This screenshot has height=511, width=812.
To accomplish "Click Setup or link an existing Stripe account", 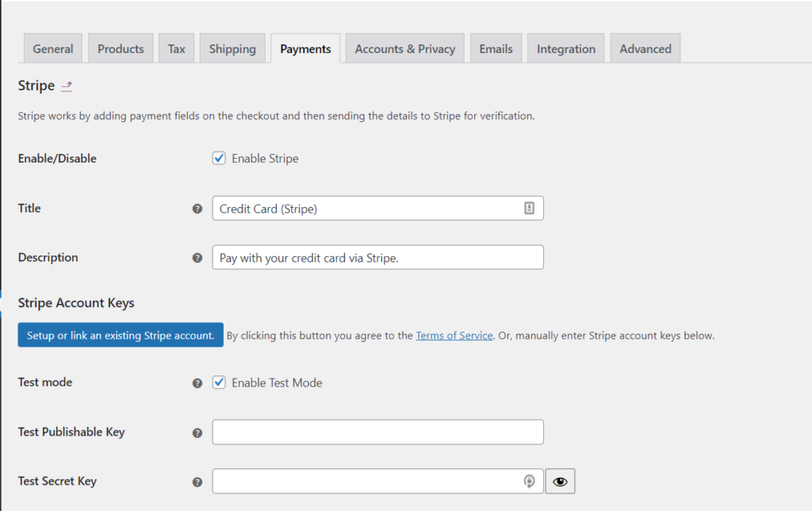I will [120, 335].
